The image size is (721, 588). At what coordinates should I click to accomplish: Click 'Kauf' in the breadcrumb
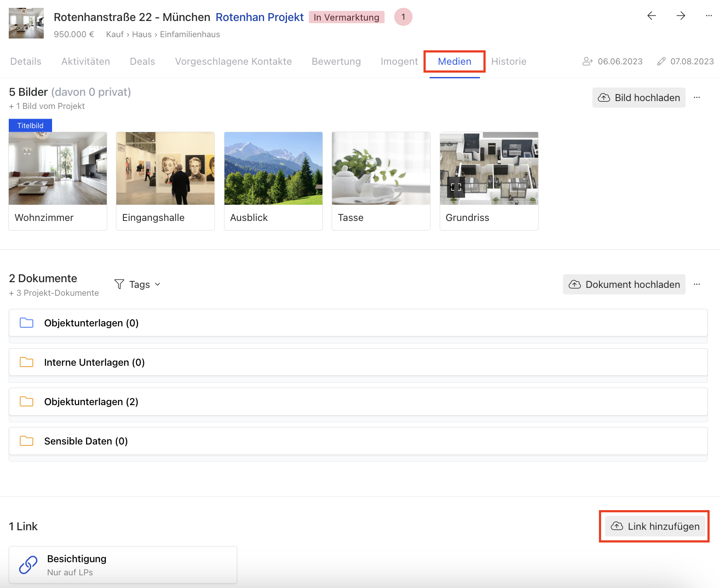[x=115, y=35]
